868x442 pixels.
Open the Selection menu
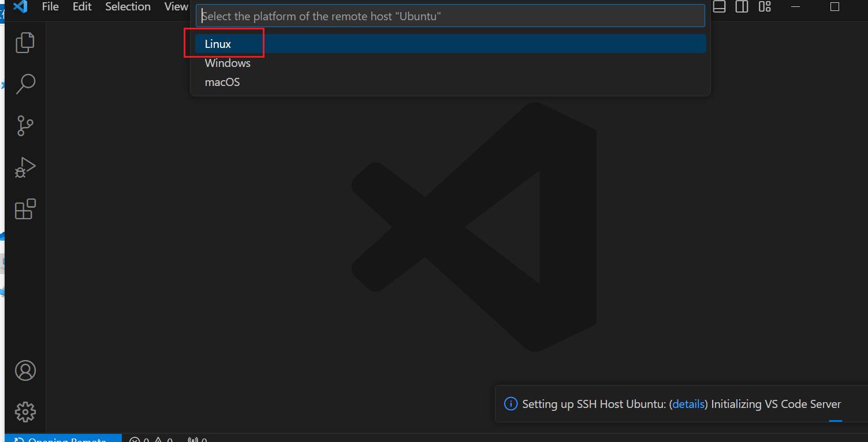128,7
